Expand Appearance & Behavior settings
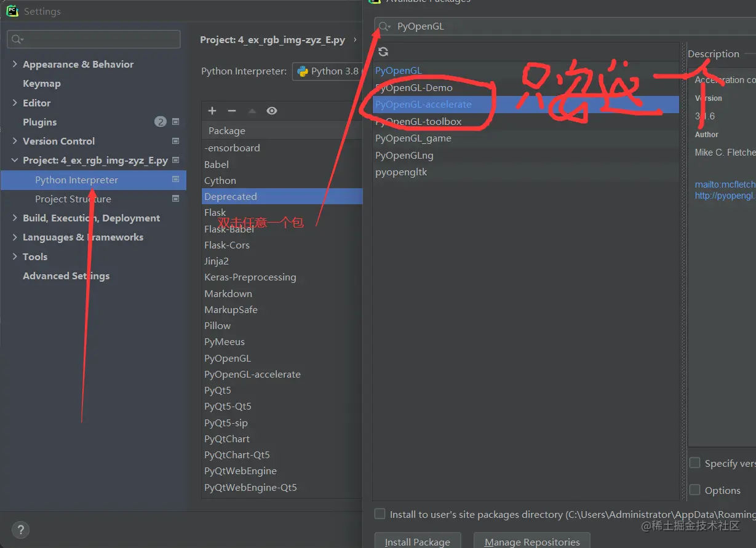756x548 pixels. click(15, 64)
